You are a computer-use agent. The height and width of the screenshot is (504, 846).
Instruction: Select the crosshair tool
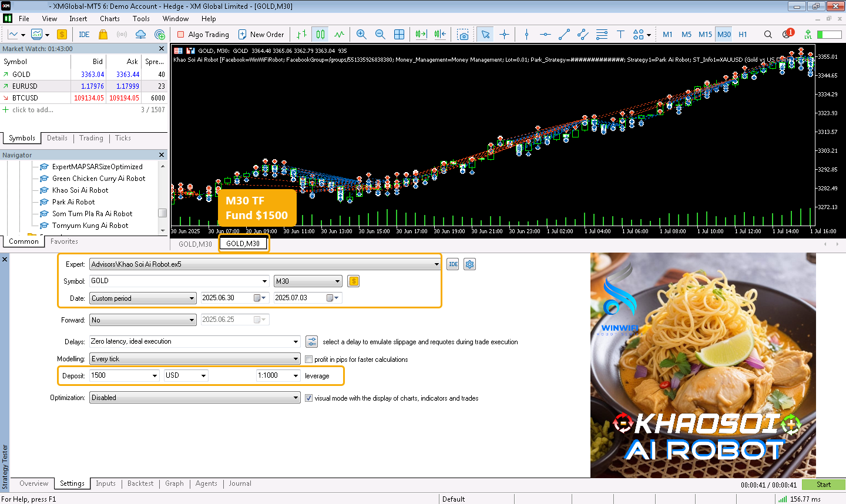pyautogui.click(x=504, y=35)
